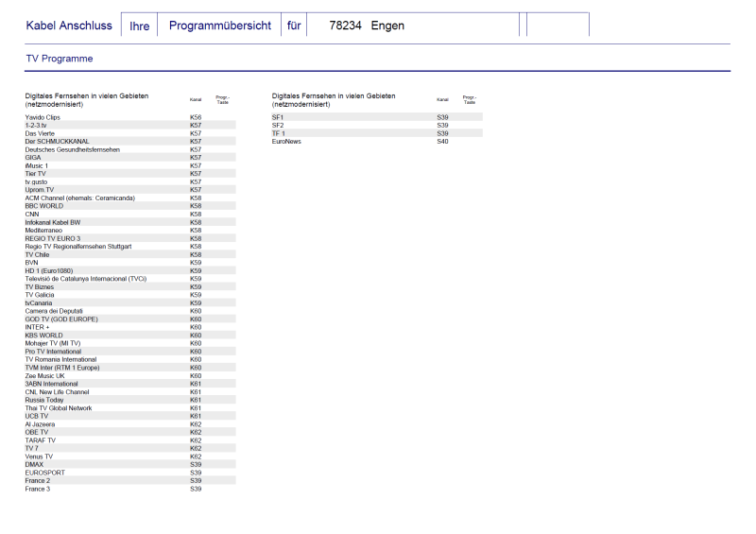Select the 'TV 7' row

pos(130,449)
